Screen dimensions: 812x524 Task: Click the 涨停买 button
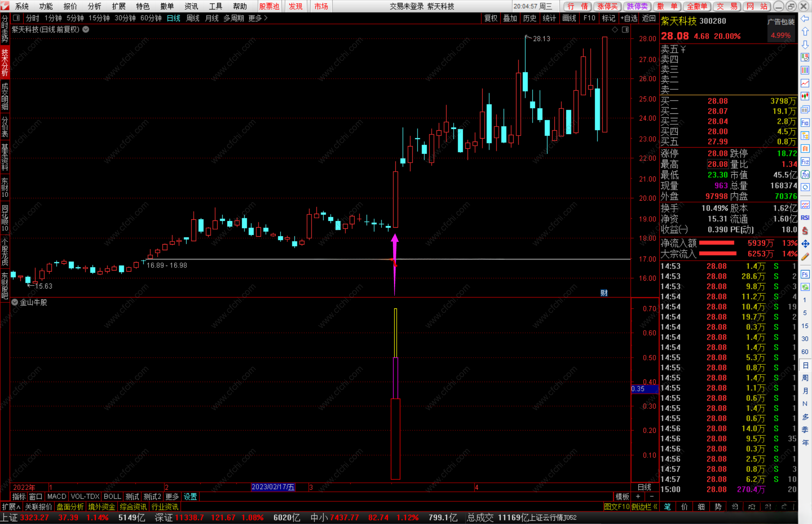pyautogui.click(x=607, y=6)
